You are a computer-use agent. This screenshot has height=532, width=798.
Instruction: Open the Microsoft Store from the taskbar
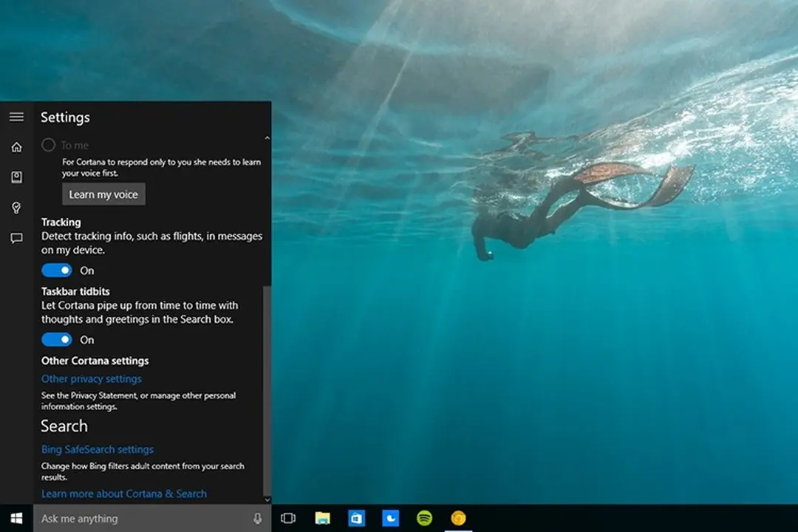coord(356,519)
